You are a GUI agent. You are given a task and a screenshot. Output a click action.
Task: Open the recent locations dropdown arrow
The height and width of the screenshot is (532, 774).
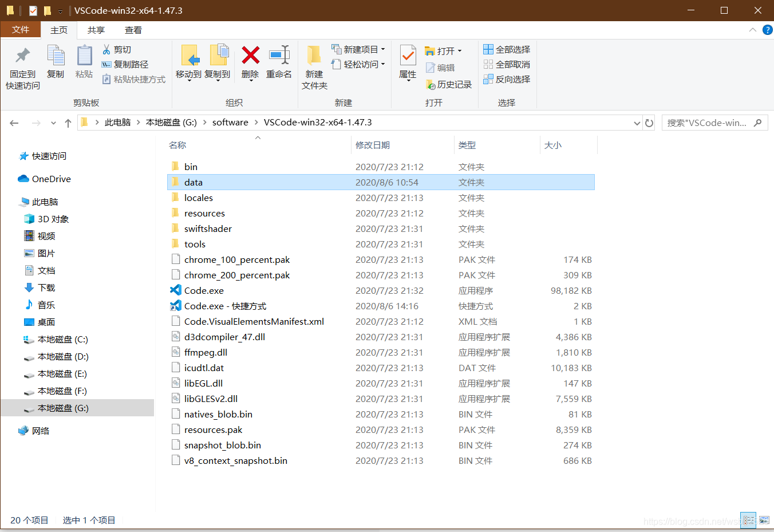click(53, 123)
